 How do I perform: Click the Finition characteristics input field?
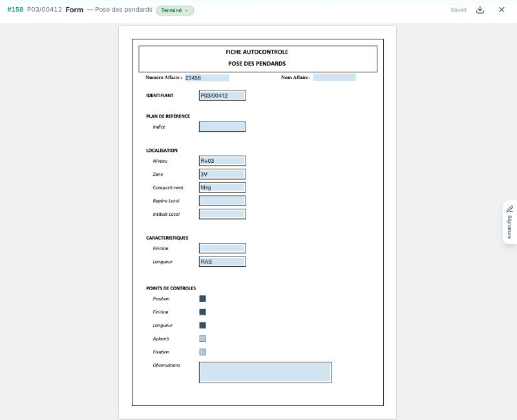pos(222,248)
